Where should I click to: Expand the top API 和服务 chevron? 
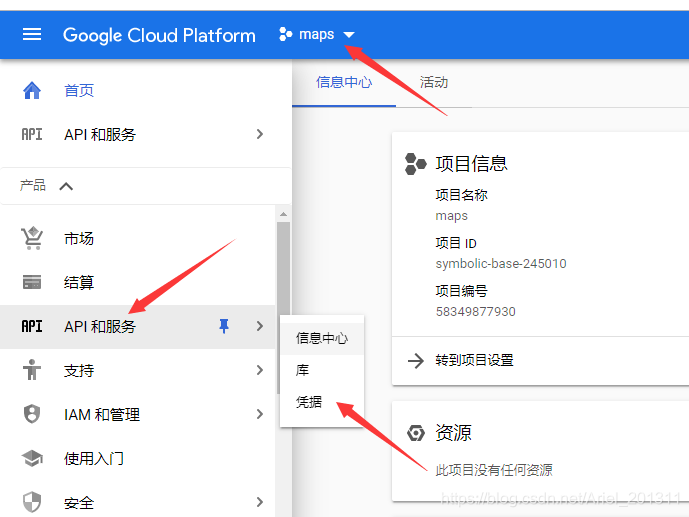(260, 134)
